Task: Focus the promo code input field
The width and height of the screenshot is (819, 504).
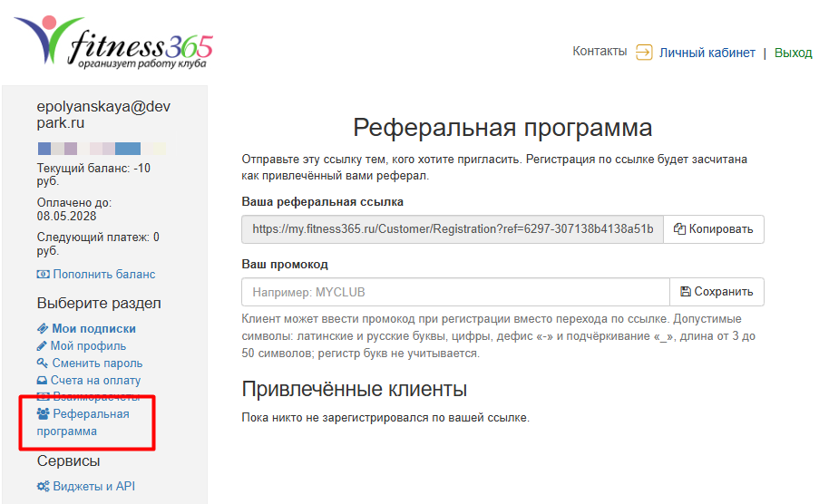Action: (x=455, y=292)
